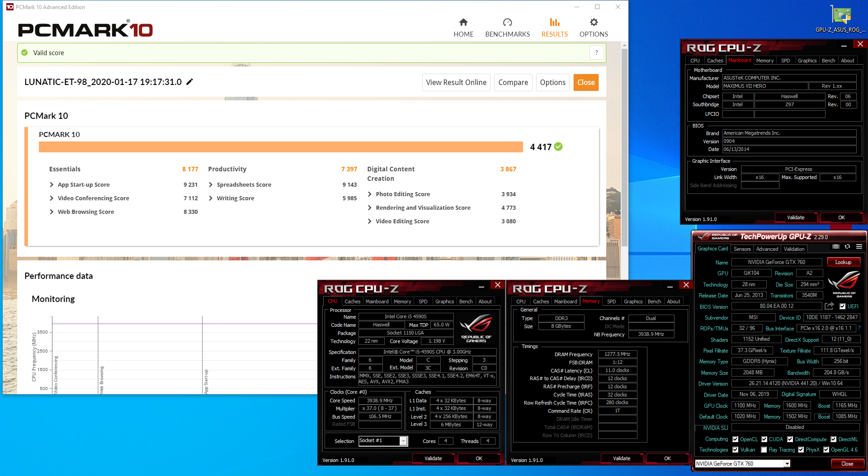Click the App Start-up marker in Monitoring chart

[206, 381]
